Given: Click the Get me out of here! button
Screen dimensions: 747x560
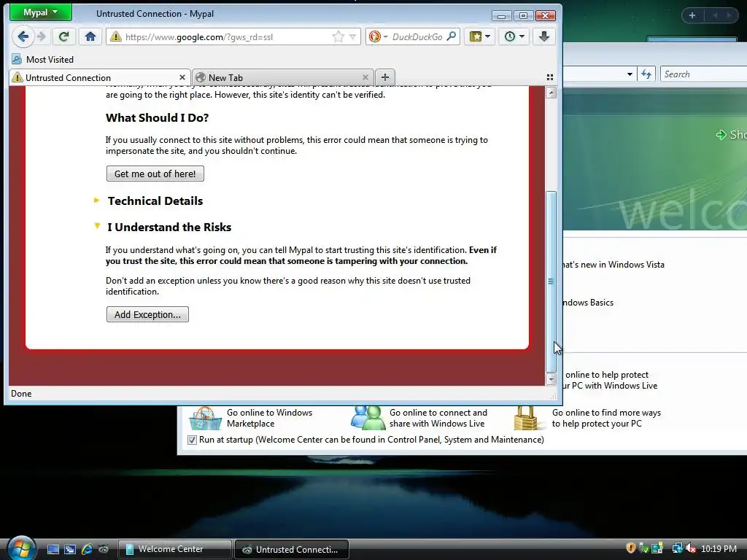Looking at the screenshot, I should click(x=155, y=174).
